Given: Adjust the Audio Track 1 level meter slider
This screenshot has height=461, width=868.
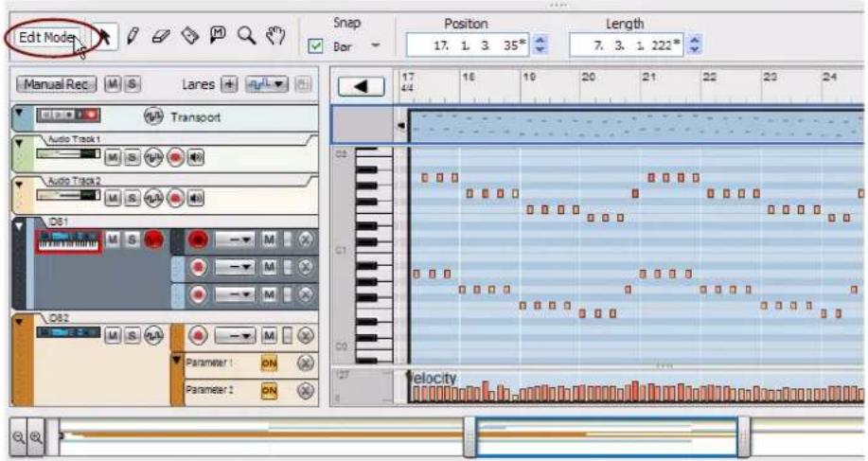Looking at the screenshot, I should tap(69, 154).
